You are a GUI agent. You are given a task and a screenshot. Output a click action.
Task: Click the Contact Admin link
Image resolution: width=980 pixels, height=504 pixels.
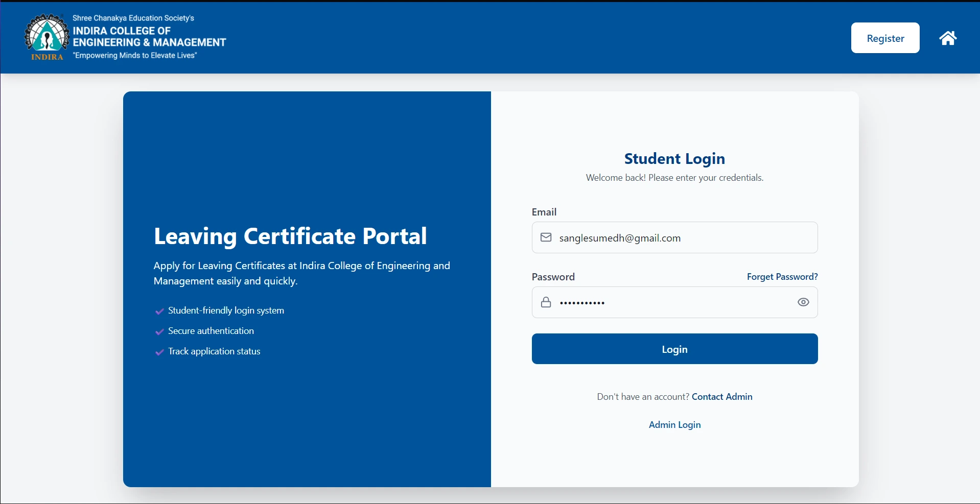pos(721,396)
